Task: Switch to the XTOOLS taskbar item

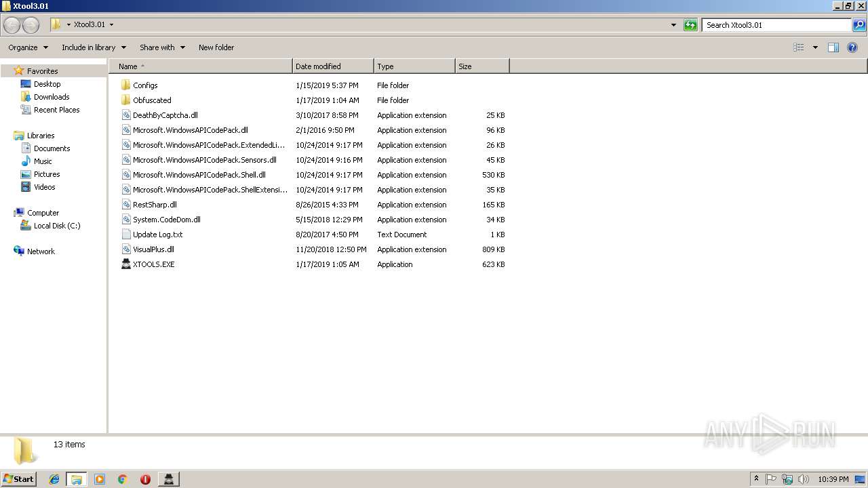Action: click(x=169, y=479)
